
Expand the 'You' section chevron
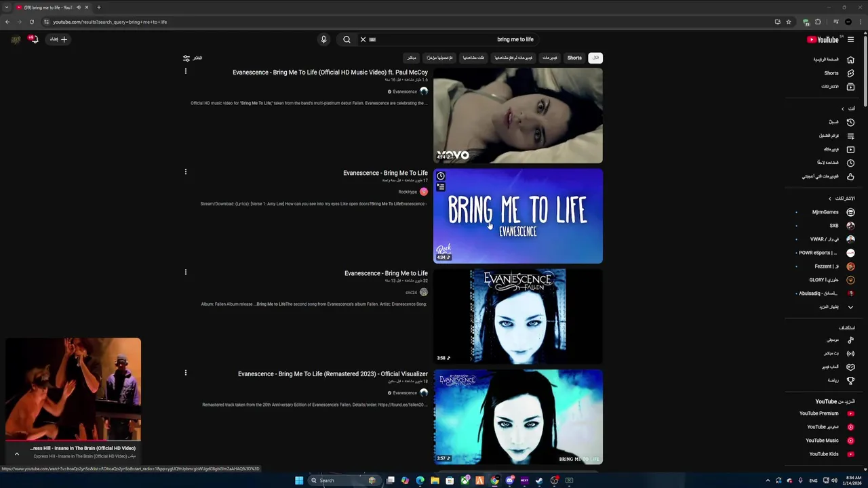point(843,108)
